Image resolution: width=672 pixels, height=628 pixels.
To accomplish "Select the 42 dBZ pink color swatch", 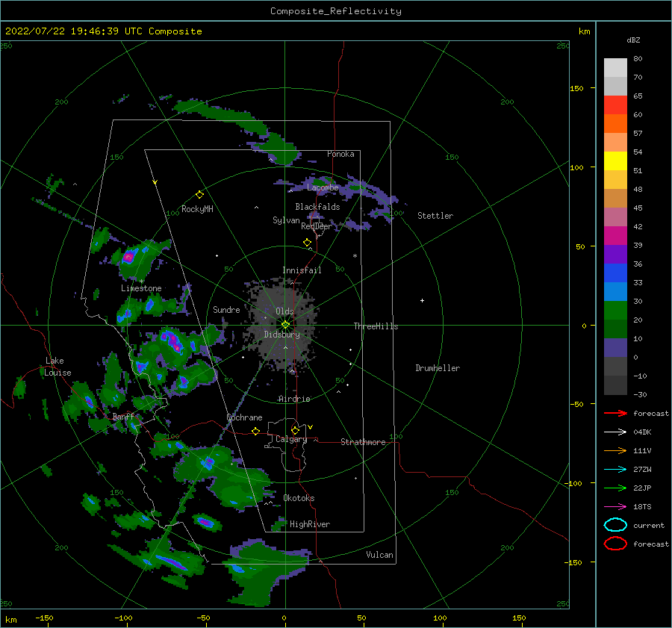I will (615, 217).
